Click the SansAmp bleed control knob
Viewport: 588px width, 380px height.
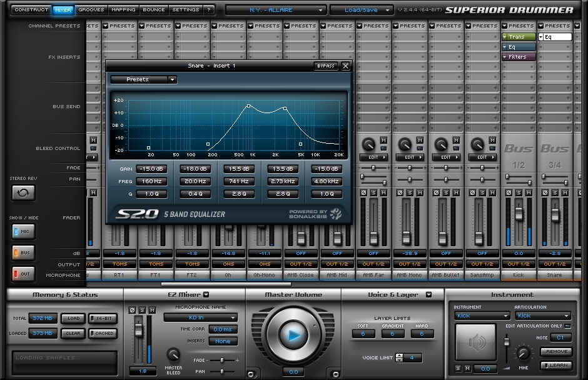pos(477,144)
